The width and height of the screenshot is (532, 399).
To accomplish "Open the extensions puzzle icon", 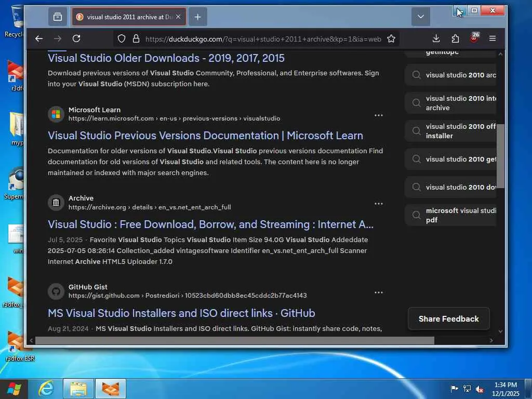I will [x=455, y=38].
